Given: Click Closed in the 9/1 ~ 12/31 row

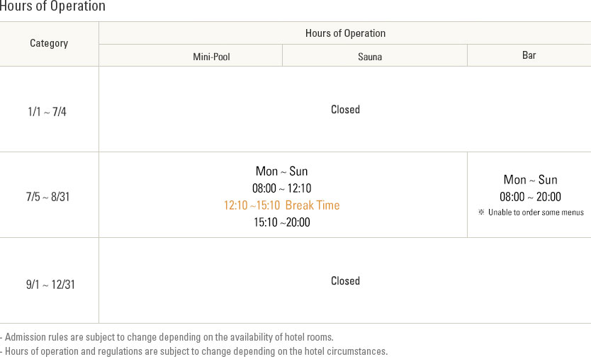Looking at the screenshot, I should 345,280.
